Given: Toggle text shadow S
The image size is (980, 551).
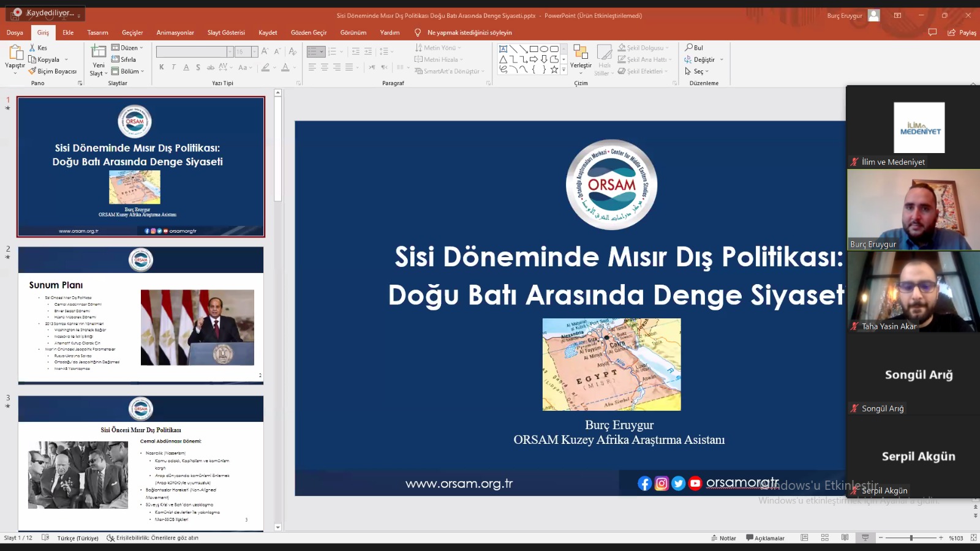Looking at the screenshot, I should [198, 67].
